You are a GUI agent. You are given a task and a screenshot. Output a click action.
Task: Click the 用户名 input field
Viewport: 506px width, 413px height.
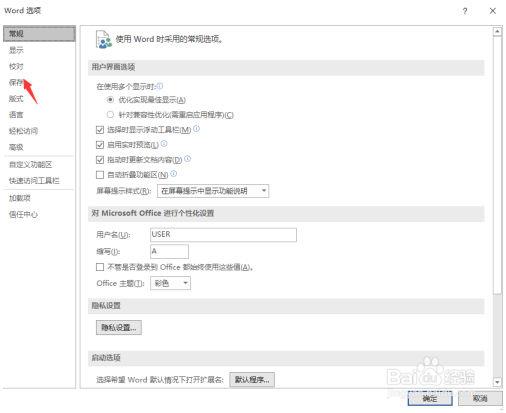(x=223, y=235)
